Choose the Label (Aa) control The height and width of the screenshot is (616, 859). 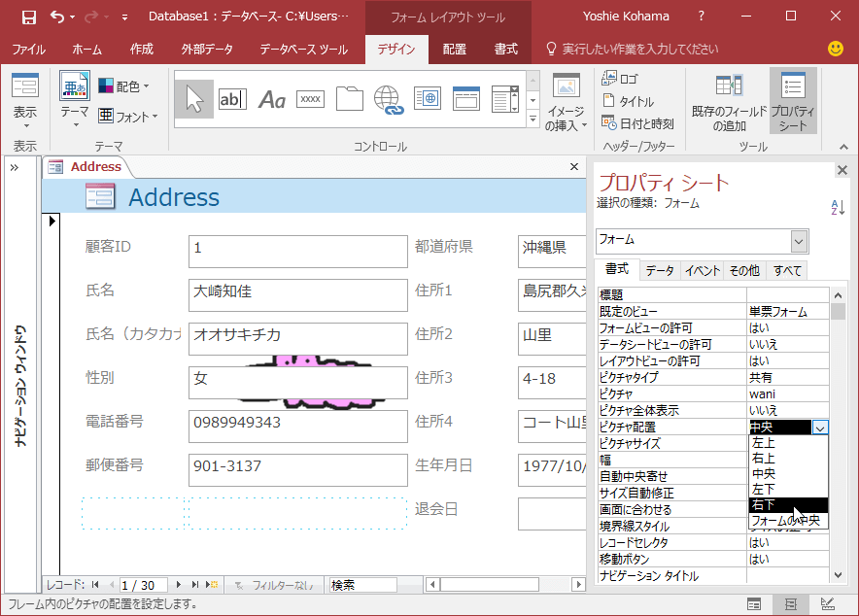272,99
